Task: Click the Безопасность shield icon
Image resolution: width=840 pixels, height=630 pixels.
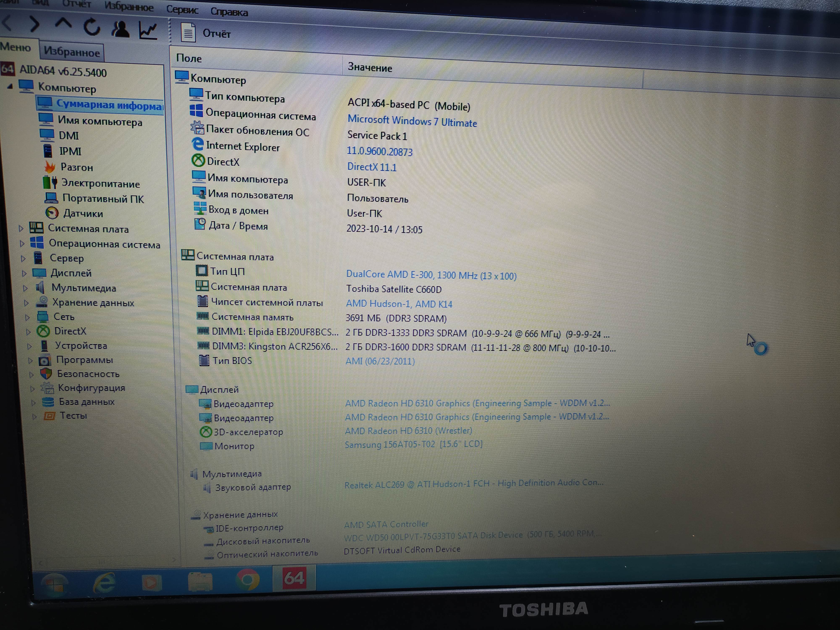Action: coord(46,374)
